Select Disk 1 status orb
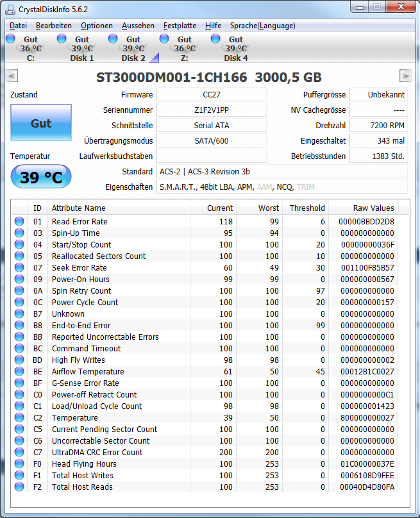 (x=62, y=38)
